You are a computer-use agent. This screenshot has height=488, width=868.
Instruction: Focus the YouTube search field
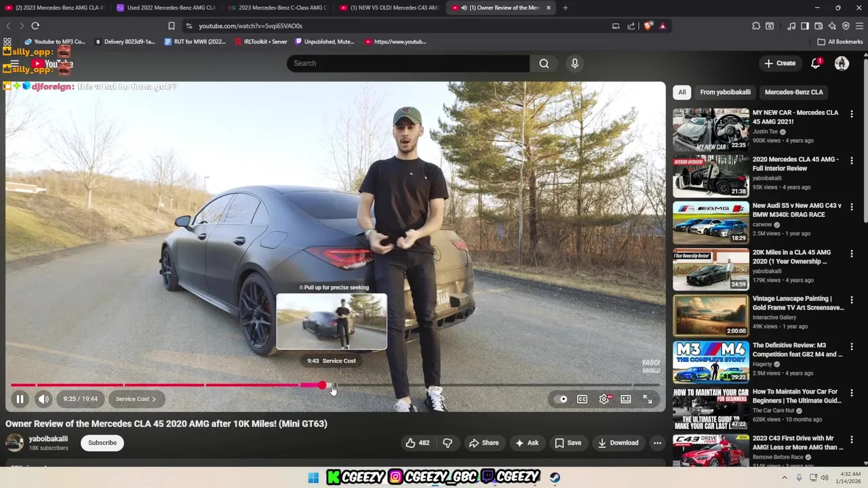pos(408,63)
